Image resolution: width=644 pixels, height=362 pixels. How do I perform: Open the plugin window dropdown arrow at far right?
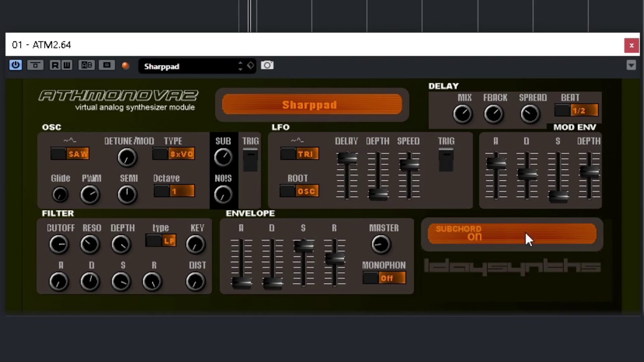click(x=631, y=65)
